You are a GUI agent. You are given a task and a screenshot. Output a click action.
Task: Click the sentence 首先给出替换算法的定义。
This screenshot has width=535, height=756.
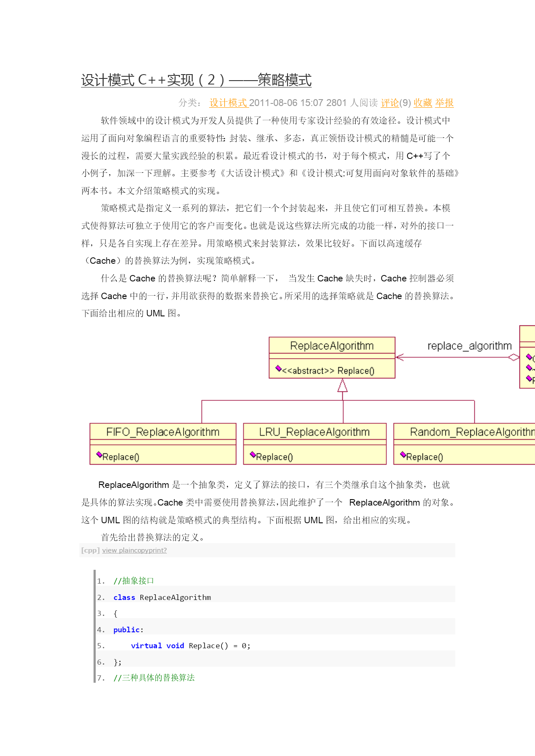[153, 537]
